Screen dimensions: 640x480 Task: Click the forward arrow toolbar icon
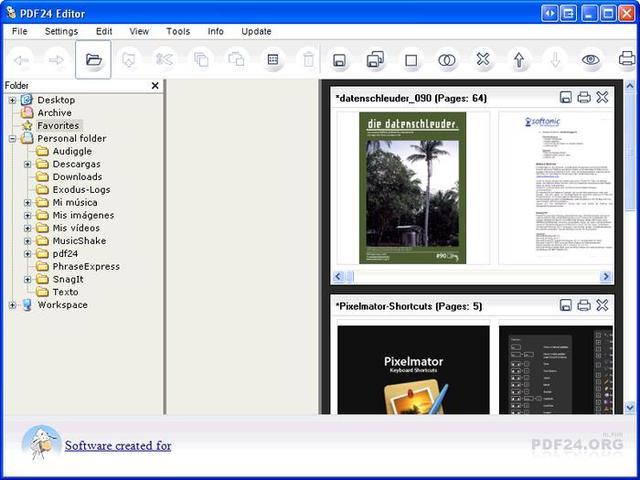(56, 60)
